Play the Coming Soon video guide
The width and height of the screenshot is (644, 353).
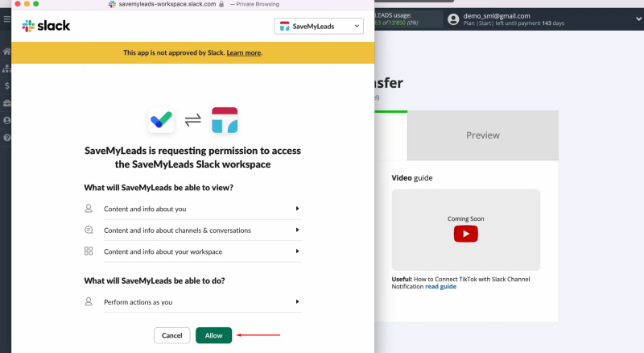click(466, 234)
